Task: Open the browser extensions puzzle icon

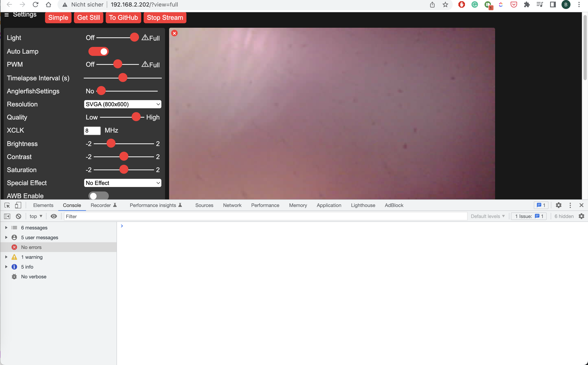Action: pos(527,4)
